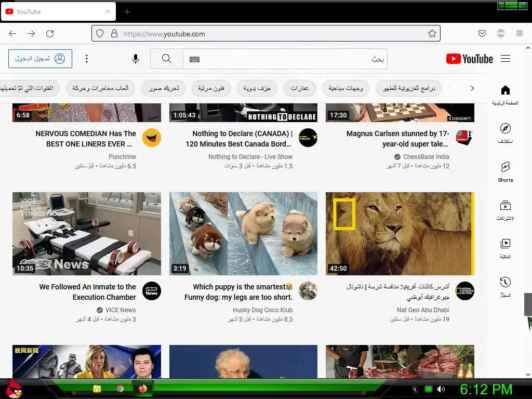Go forward with the browser forward arrow
This screenshot has width=532, height=399.
pos(31,34)
